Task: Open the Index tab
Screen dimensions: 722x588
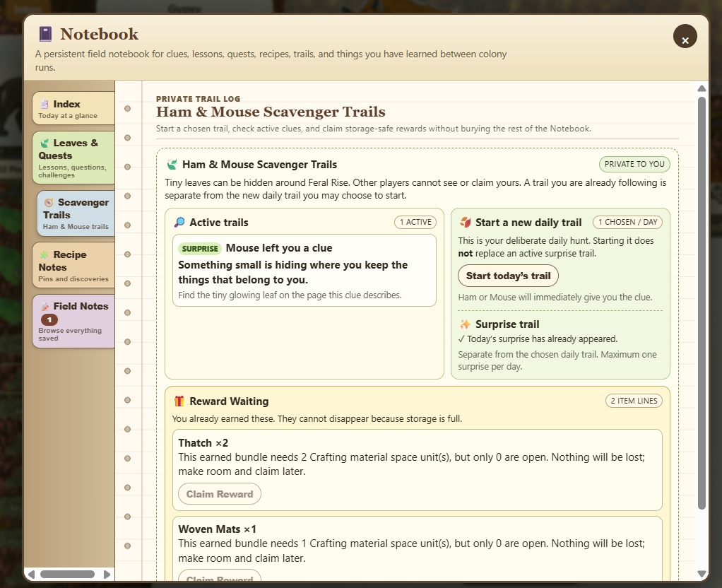Action: pos(73,108)
